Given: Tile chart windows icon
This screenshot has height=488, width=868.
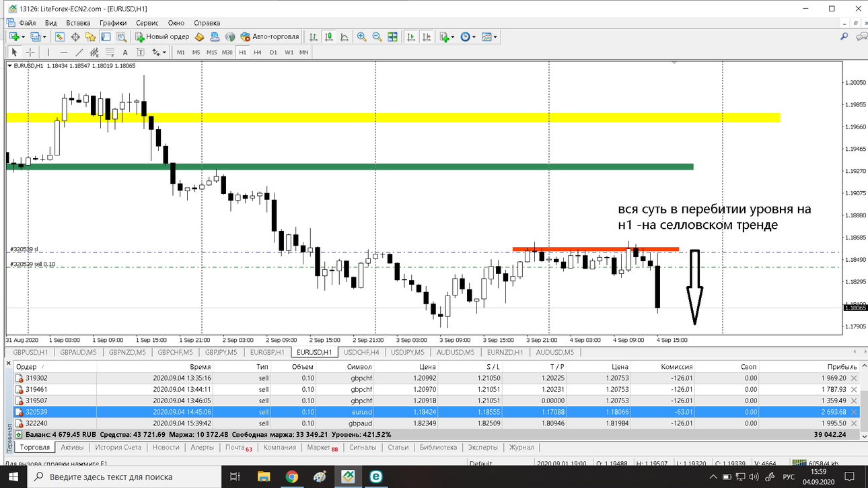Looking at the screenshot, I should pos(392,37).
